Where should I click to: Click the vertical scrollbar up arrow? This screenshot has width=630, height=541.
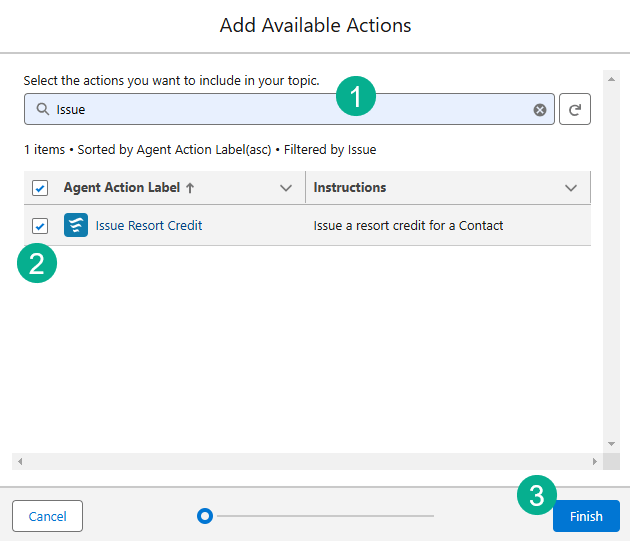point(611,78)
